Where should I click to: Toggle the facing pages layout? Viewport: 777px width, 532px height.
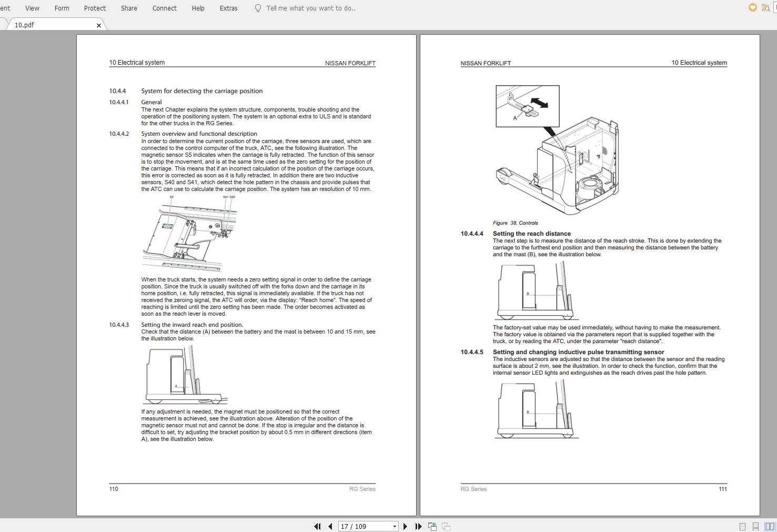(769, 526)
